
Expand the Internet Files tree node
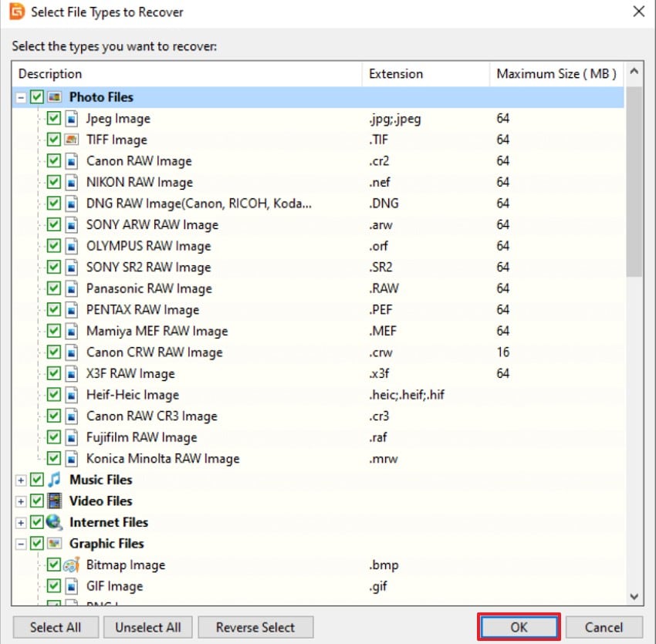[x=21, y=523]
